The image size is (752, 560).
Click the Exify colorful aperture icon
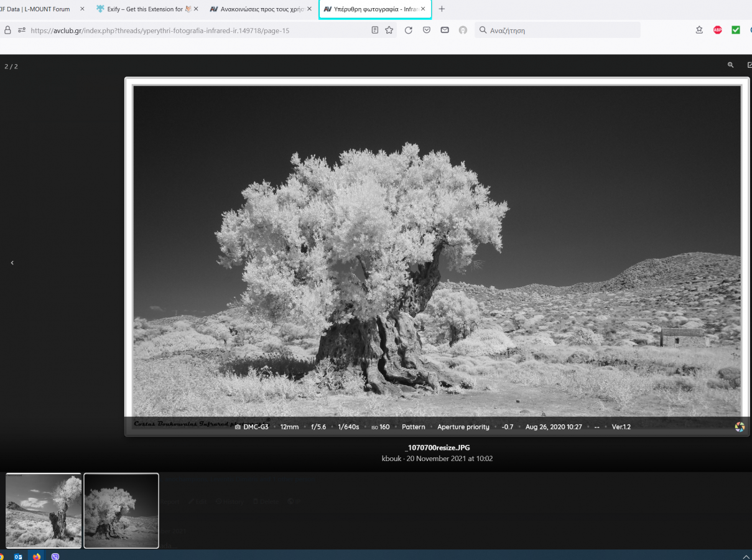click(740, 427)
